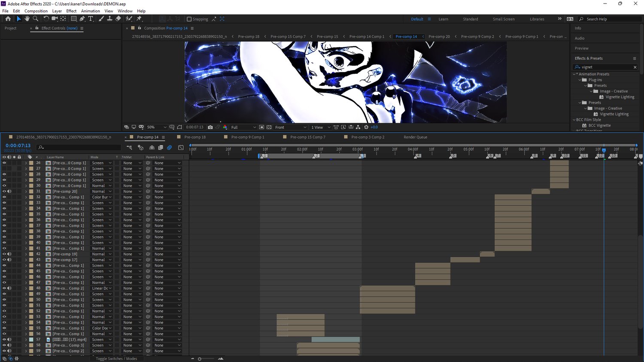Reset exposure in the viewer
Viewport: 644px width, 362px height.
point(366,128)
